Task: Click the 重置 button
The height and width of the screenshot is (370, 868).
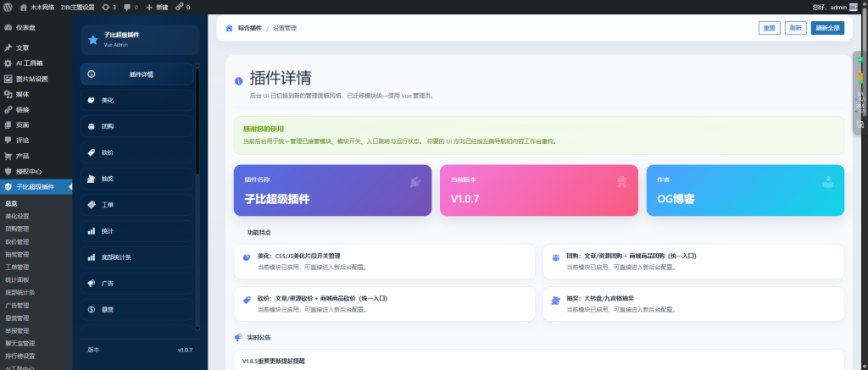Action: click(770, 28)
